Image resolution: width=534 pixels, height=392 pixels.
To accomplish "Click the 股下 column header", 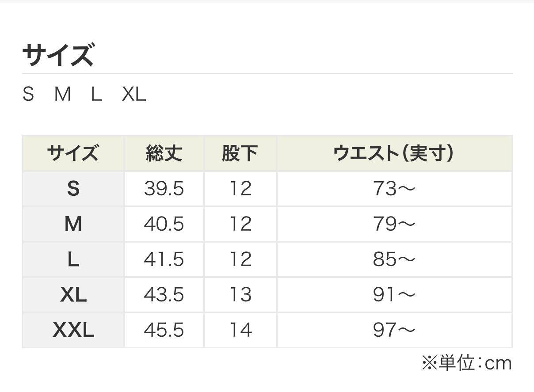I will 240,154.
